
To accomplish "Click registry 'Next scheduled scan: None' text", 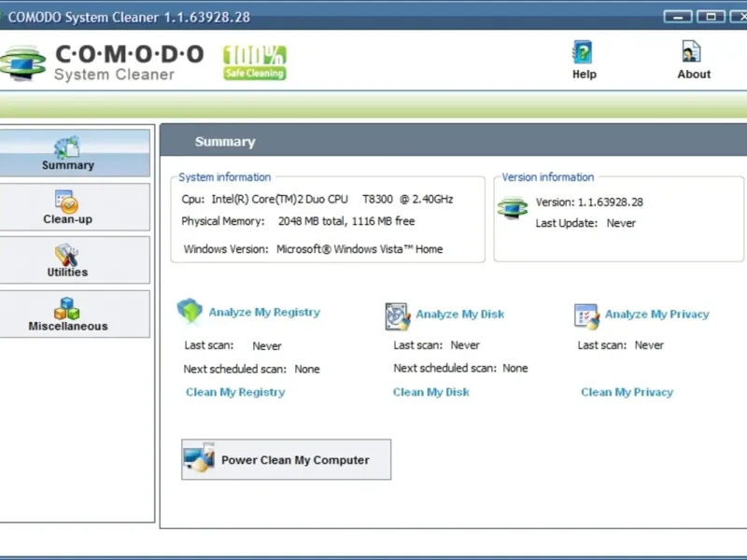I will click(x=251, y=369).
